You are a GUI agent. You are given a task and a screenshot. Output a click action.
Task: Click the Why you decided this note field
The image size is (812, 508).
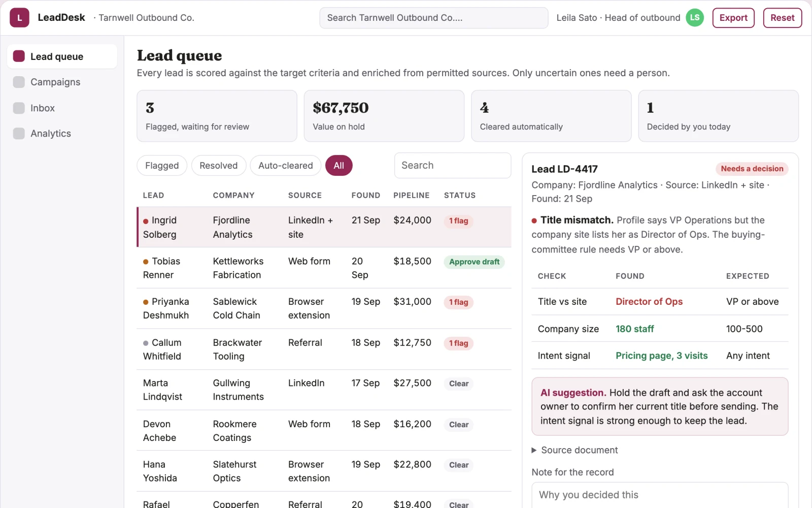pos(660,495)
